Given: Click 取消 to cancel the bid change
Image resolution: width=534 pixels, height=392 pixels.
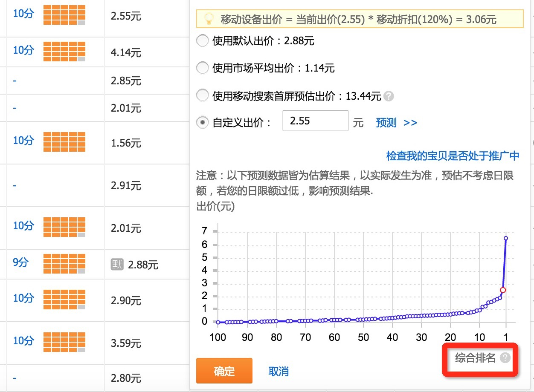Looking at the screenshot, I should click(279, 371).
